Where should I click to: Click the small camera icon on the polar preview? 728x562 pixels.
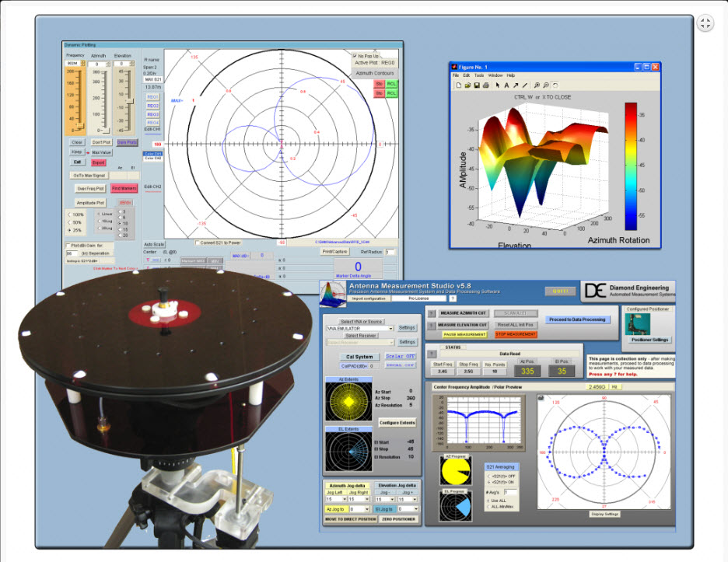click(x=541, y=398)
